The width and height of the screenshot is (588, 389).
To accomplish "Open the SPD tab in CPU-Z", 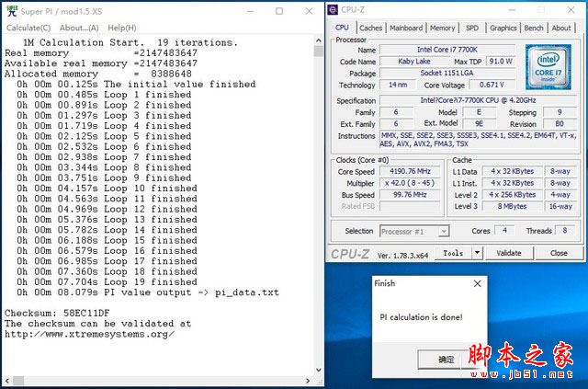I will 472,28.
